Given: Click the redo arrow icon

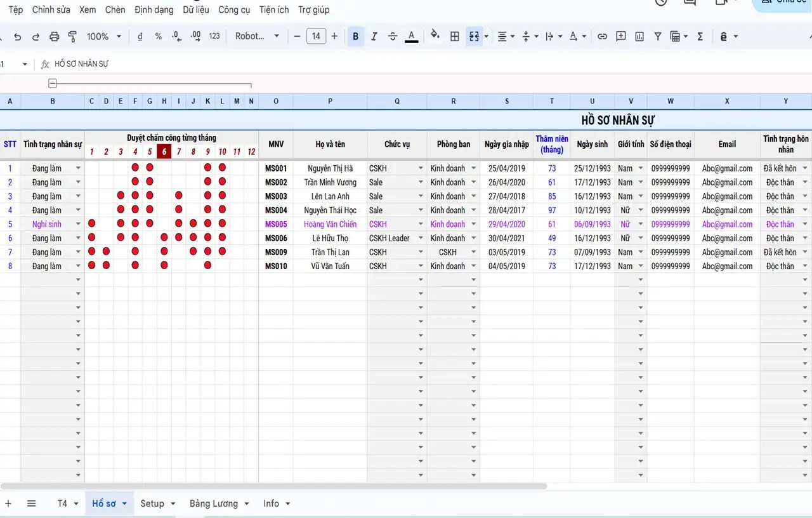Looking at the screenshot, I should click(x=36, y=37).
